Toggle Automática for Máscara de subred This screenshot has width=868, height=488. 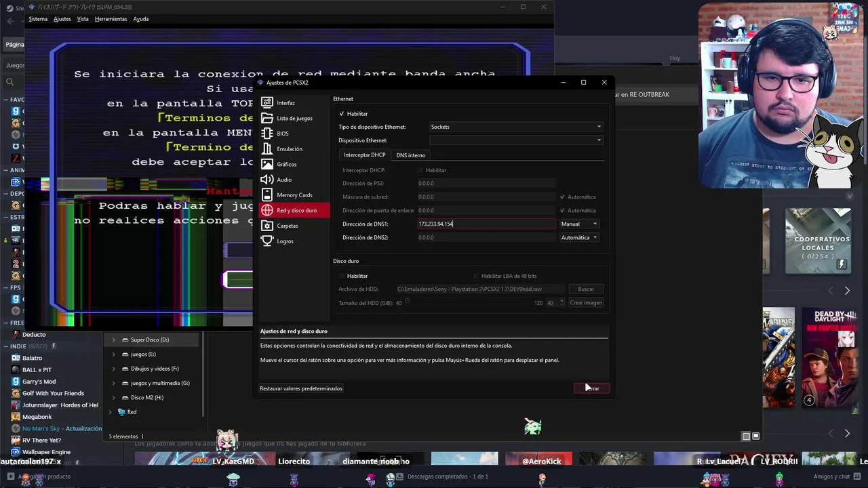click(x=562, y=197)
